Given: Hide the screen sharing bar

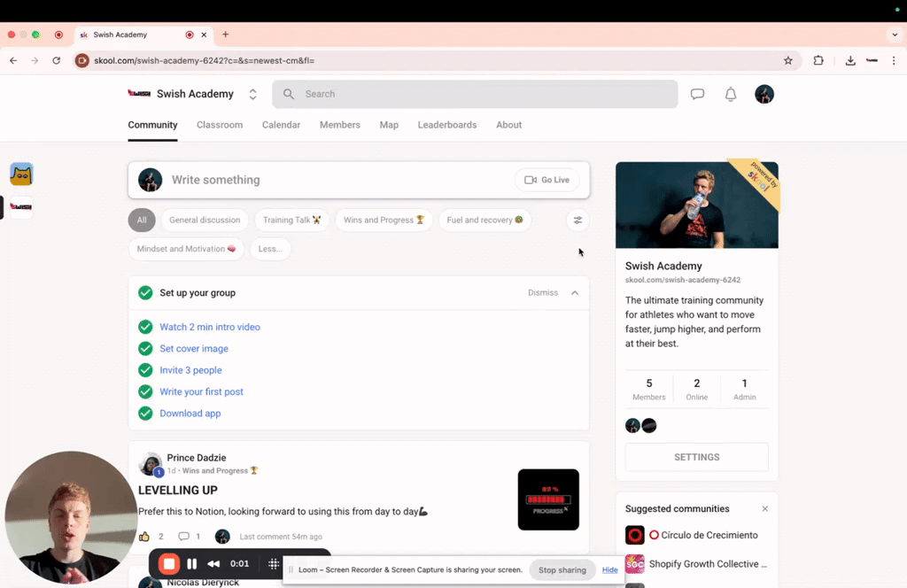Looking at the screenshot, I should coord(609,570).
